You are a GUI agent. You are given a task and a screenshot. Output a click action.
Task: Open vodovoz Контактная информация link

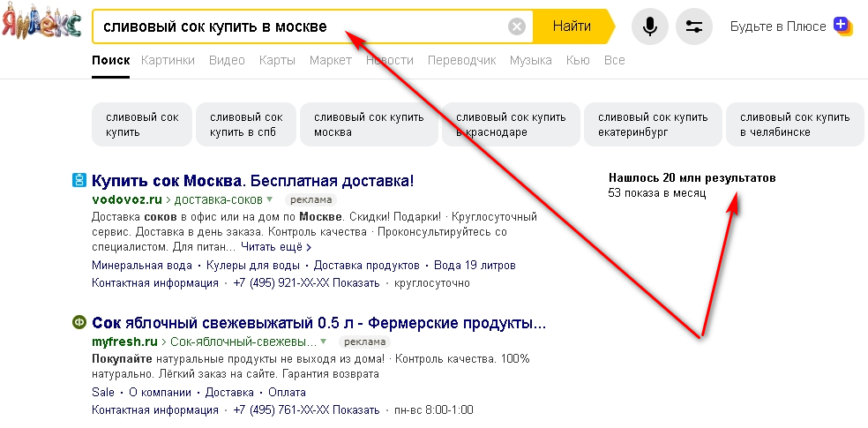pos(155,283)
